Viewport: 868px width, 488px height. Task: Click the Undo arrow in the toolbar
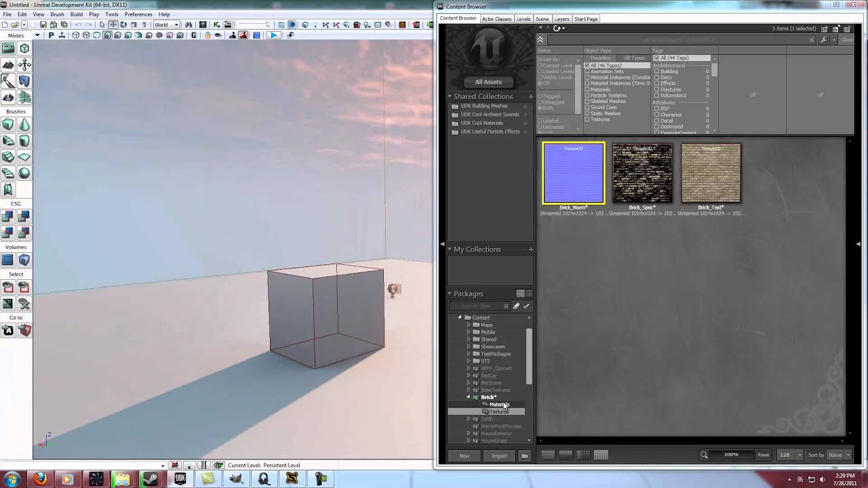click(78, 24)
